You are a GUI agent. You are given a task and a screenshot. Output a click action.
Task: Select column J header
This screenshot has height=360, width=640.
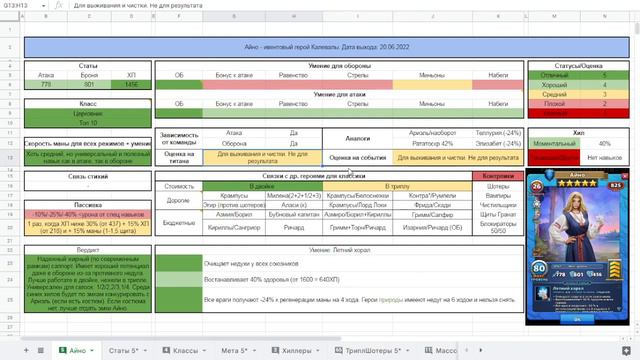432,16
